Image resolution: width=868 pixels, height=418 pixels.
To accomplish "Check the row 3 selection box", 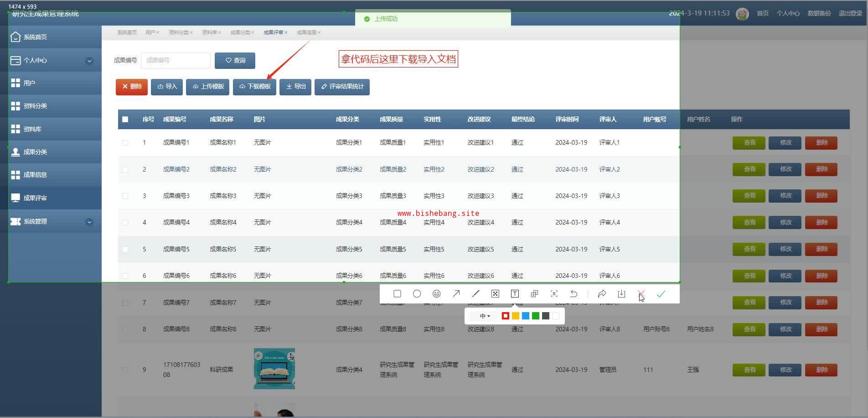I will coord(125,196).
